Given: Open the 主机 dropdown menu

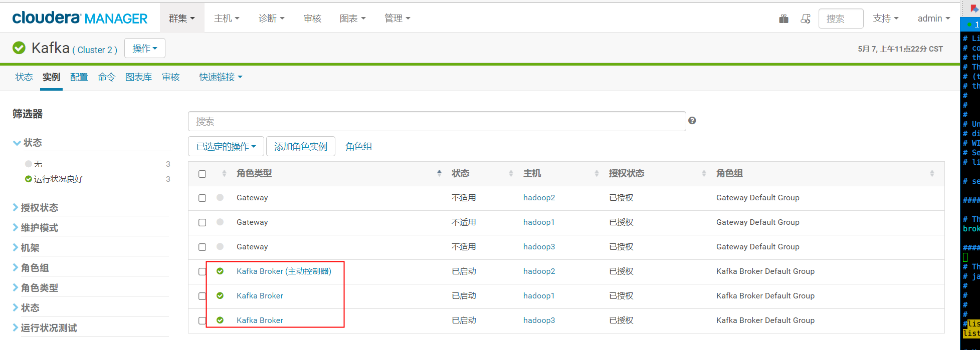Looking at the screenshot, I should pyautogui.click(x=227, y=18).
